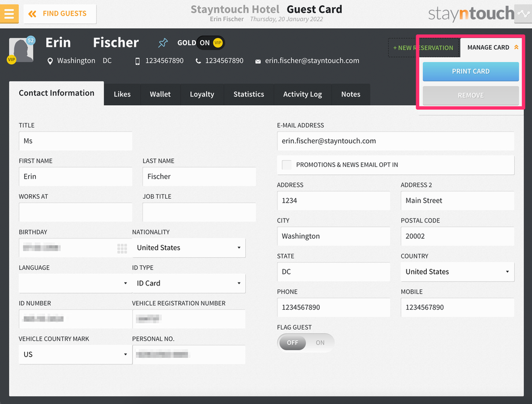Edit the Phone field
Viewport: 532px width, 404px height.
pyautogui.click(x=334, y=307)
